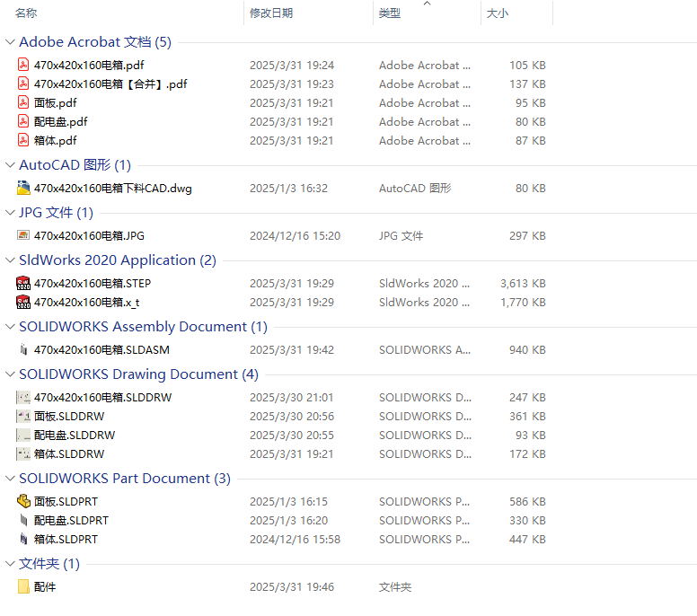Click part icon of 面板.SLDPRT
This screenshot has width=697, height=616.
tap(23, 501)
